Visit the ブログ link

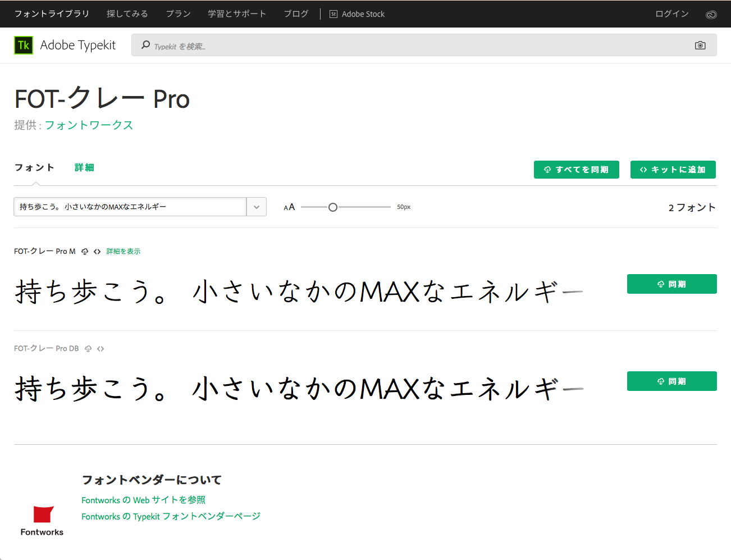[296, 13]
